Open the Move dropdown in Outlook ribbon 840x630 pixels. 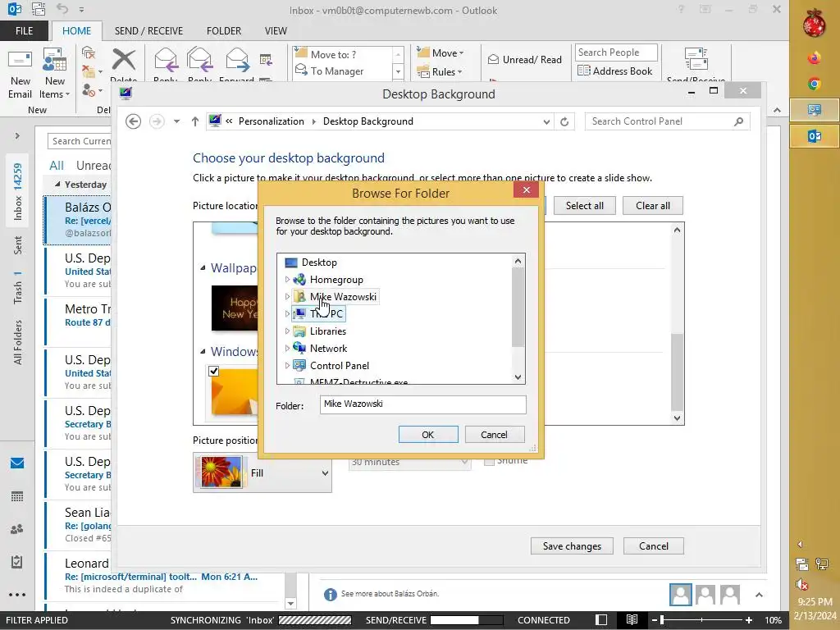441,53
